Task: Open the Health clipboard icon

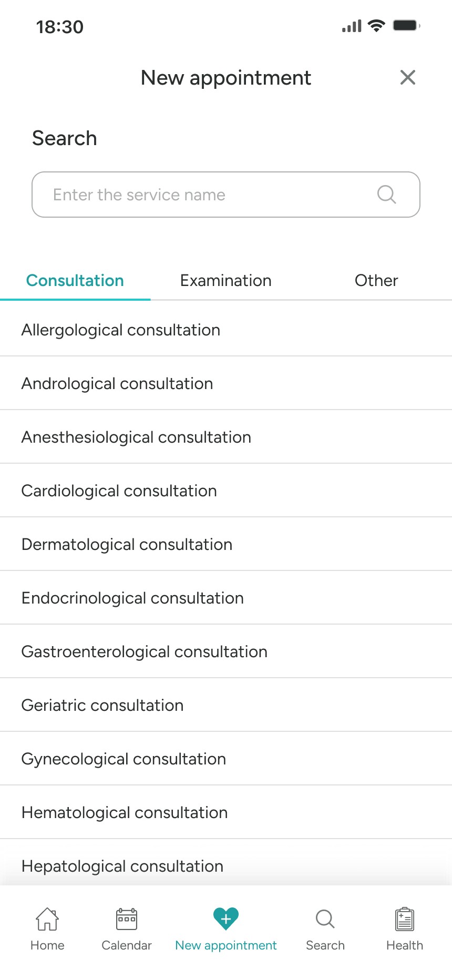Action: click(405, 919)
